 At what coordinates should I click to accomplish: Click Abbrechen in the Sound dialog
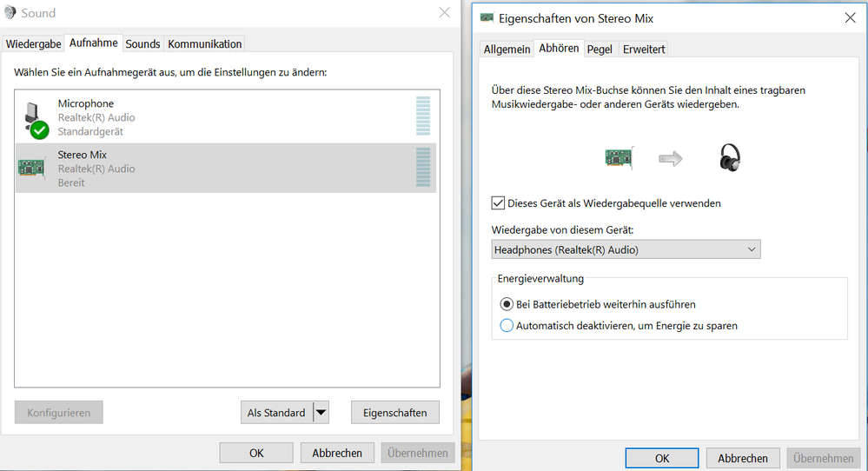pos(336,453)
